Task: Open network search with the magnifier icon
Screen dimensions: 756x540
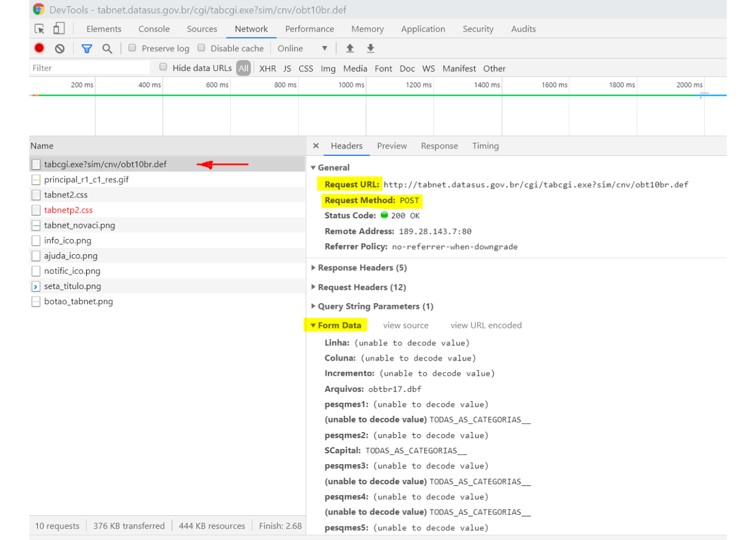Action: point(107,48)
